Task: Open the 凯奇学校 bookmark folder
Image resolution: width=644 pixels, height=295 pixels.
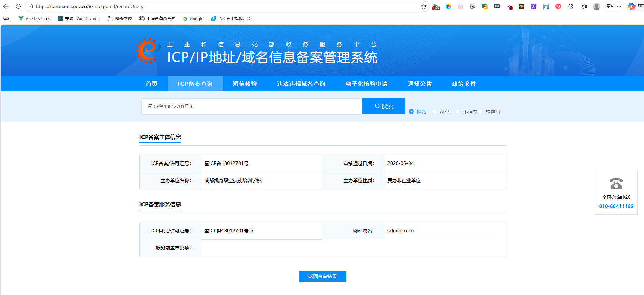Action: 120,19
